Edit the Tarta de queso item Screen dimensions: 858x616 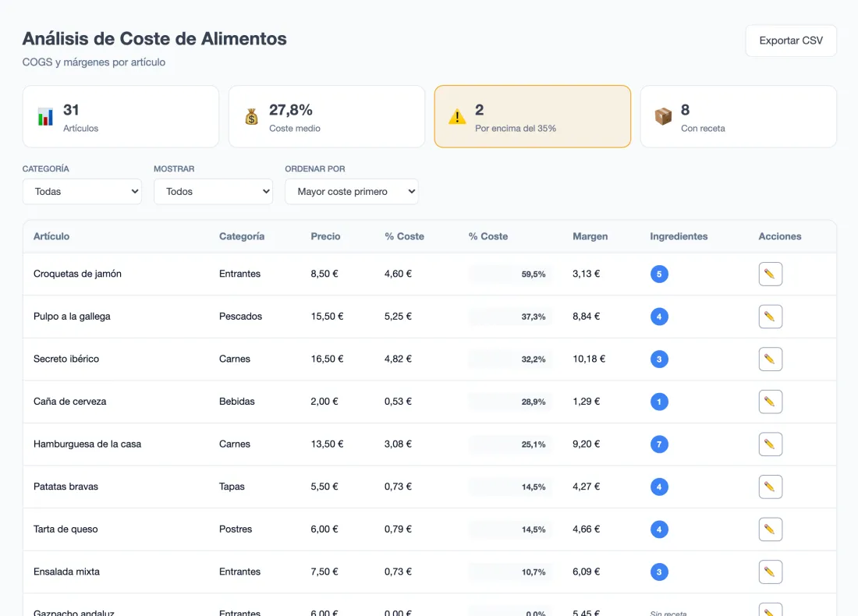(770, 529)
